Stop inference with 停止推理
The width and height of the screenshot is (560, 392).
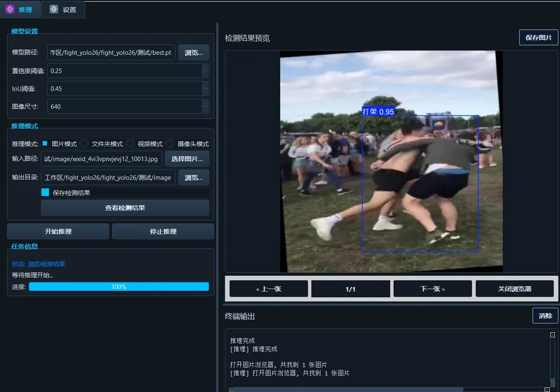(x=163, y=231)
